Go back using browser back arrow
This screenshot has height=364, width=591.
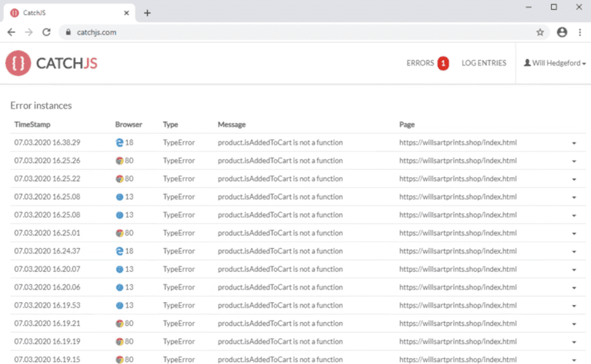coord(12,32)
